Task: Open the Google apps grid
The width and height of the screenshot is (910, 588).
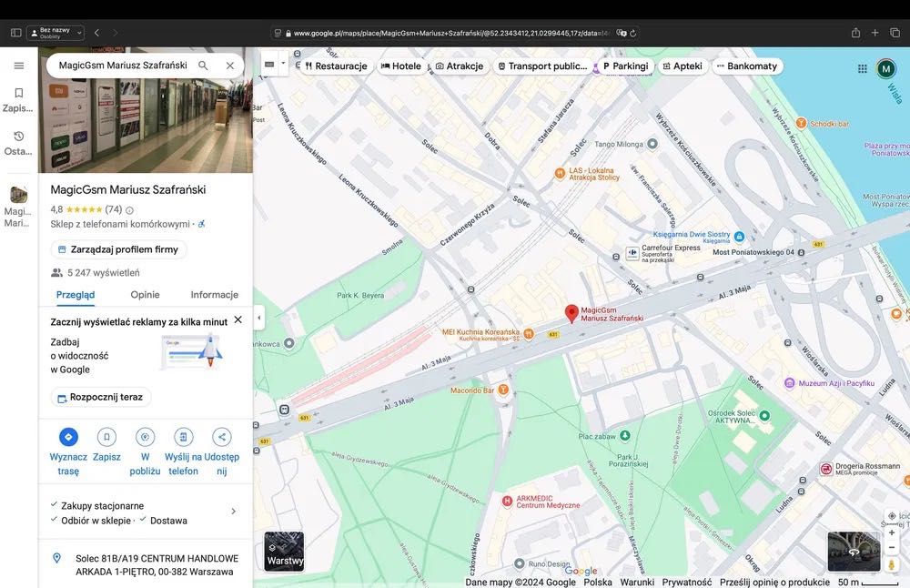Action: pos(863,68)
